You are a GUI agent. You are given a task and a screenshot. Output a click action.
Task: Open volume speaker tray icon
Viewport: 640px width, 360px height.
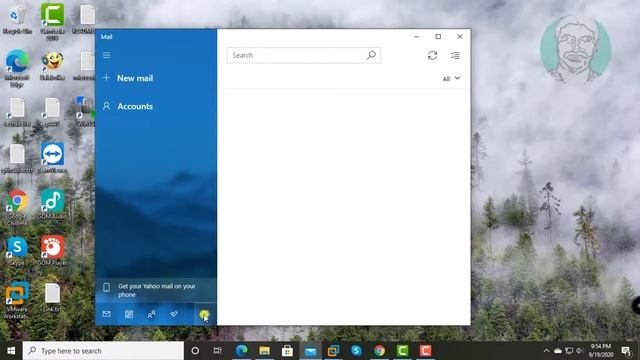[579, 351]
